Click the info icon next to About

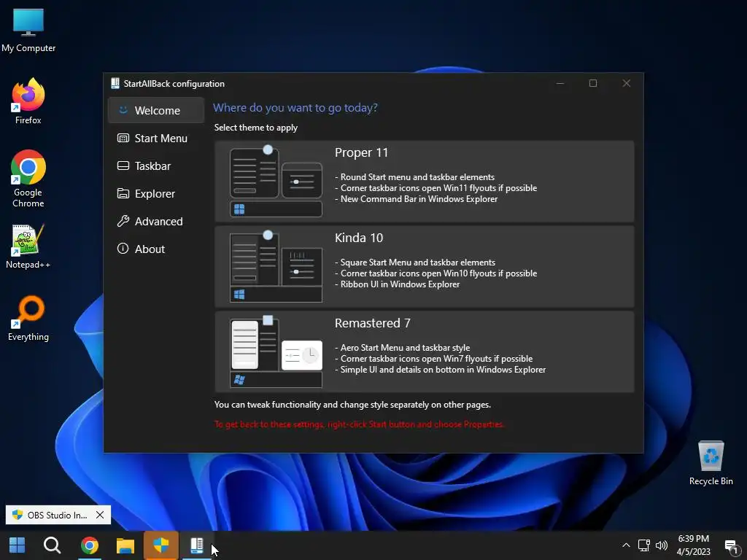[x=123, y=249]
